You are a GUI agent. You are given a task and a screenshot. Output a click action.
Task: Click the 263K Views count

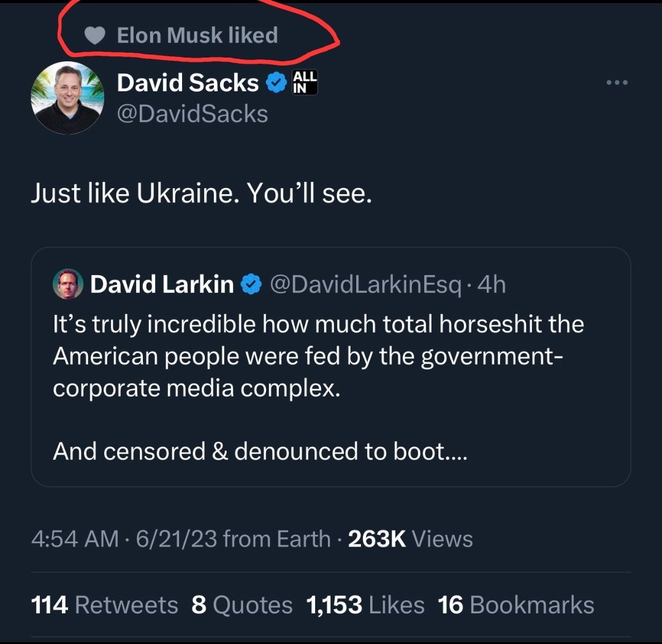(410, 539)
